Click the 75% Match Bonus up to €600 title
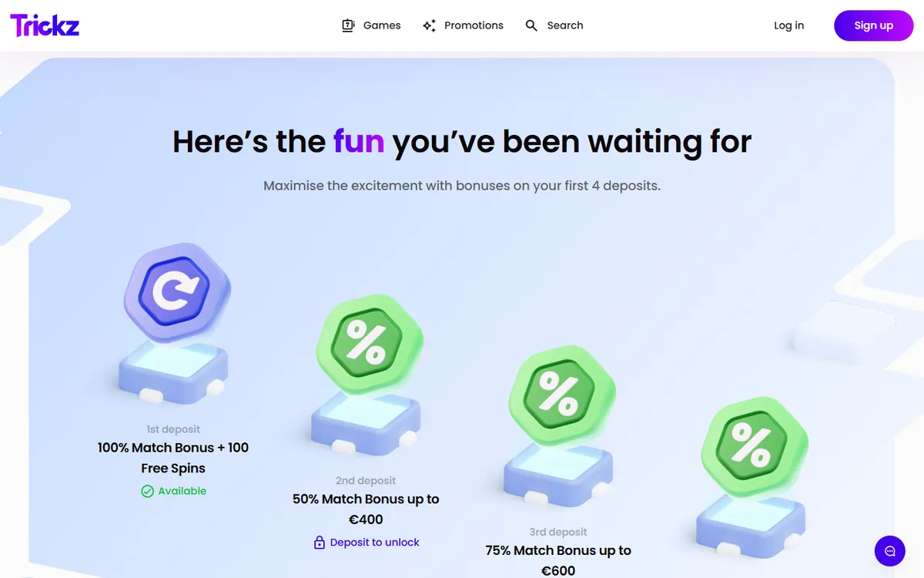The height and width of the screenshot is (578, 924). [x=558, y=561]
